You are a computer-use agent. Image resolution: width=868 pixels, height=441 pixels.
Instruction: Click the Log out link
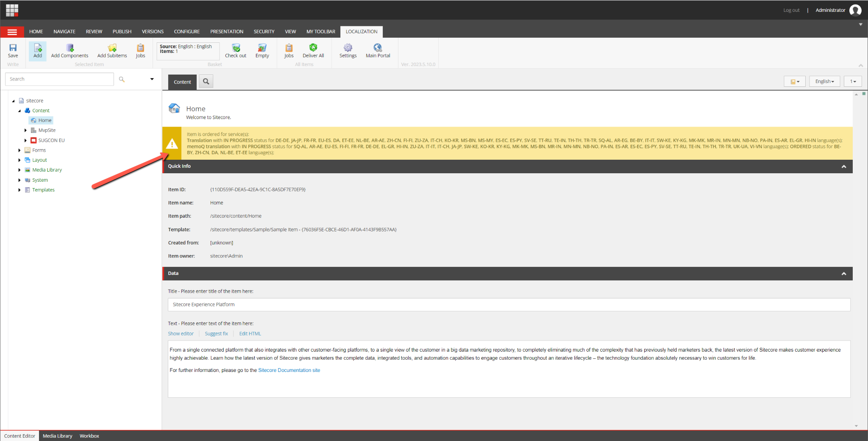point(791,10)
